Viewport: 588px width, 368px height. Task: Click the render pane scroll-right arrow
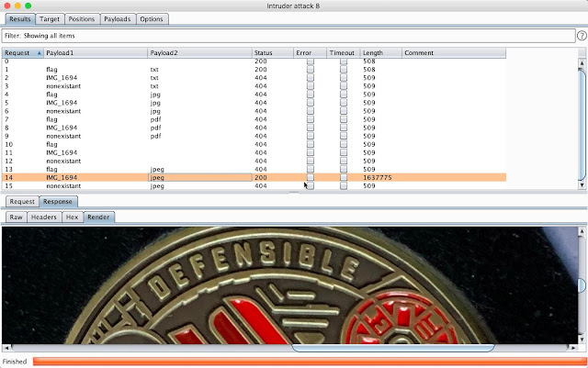click(x=573, y=348)
